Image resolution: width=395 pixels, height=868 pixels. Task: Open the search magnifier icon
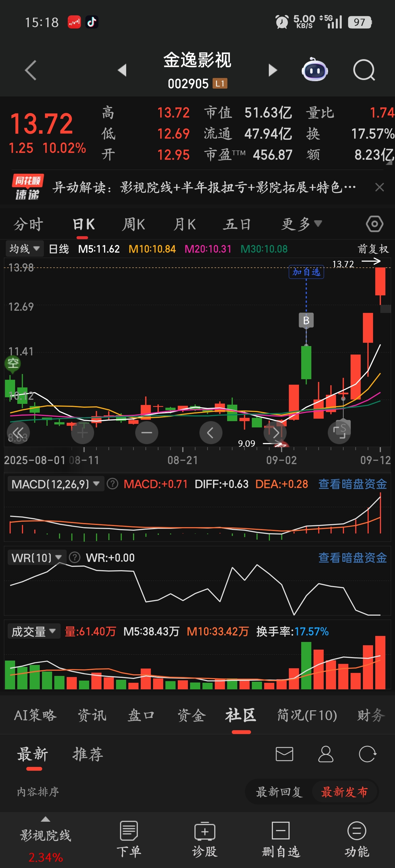point(364,70)
